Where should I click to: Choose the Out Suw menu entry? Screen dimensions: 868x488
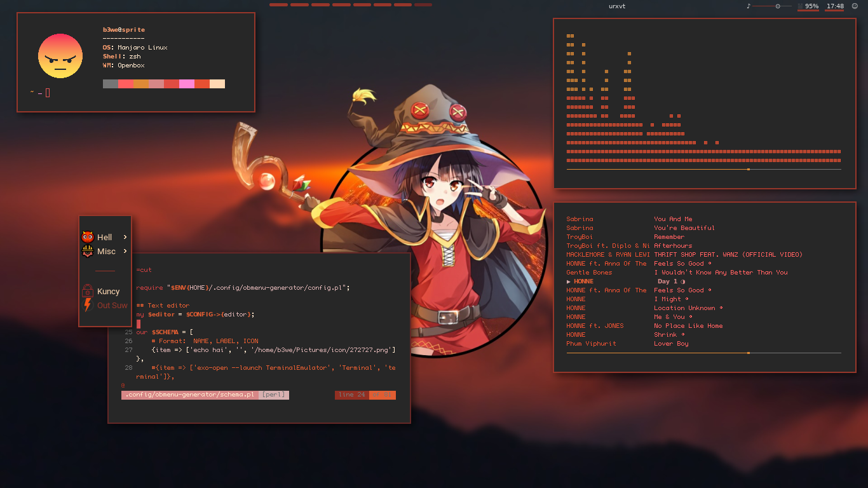pos(105,305)
